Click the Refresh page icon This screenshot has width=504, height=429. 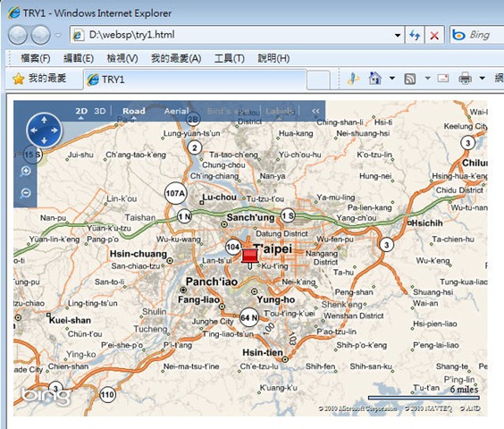tap(415, 35)
